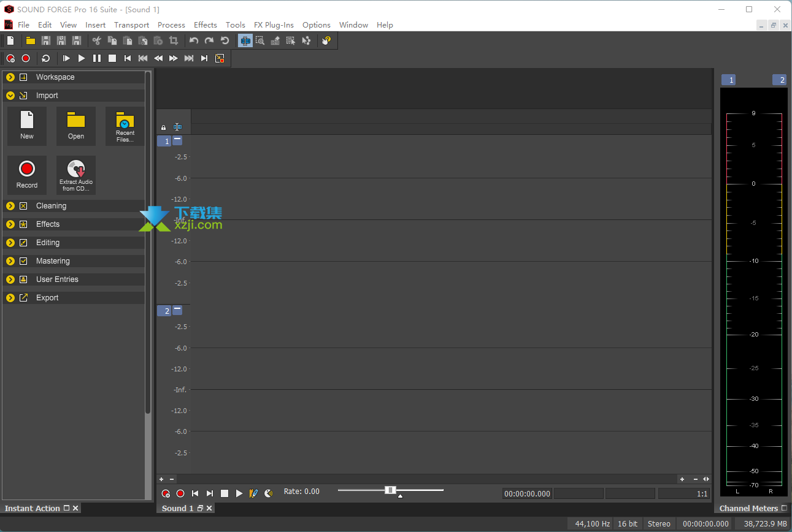The image size is (792, 532).
Task: Close the Instant Action panel
Action: click(75, 508)
